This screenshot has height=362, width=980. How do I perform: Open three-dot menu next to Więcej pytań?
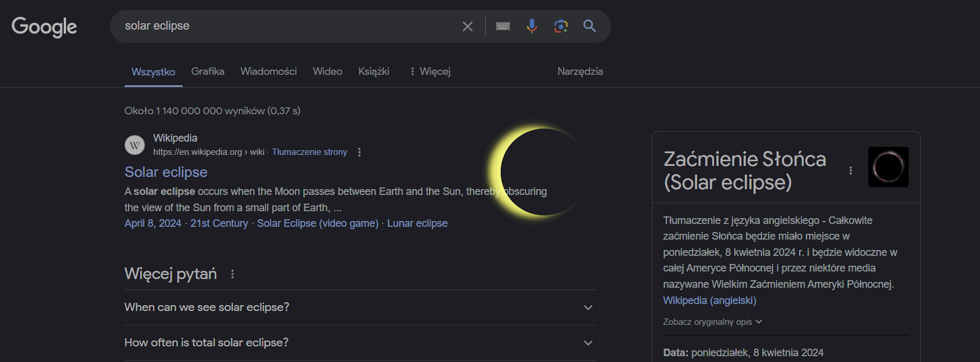tap(232, 274)
